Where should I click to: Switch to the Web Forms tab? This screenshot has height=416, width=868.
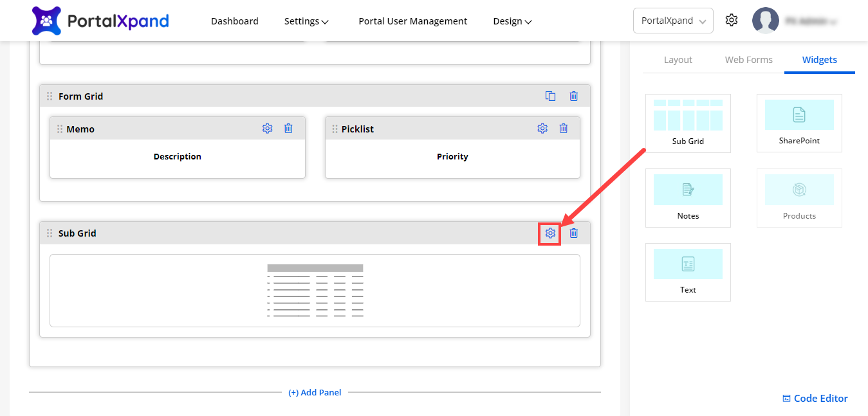pyautogui.click(x=748, y=60)
